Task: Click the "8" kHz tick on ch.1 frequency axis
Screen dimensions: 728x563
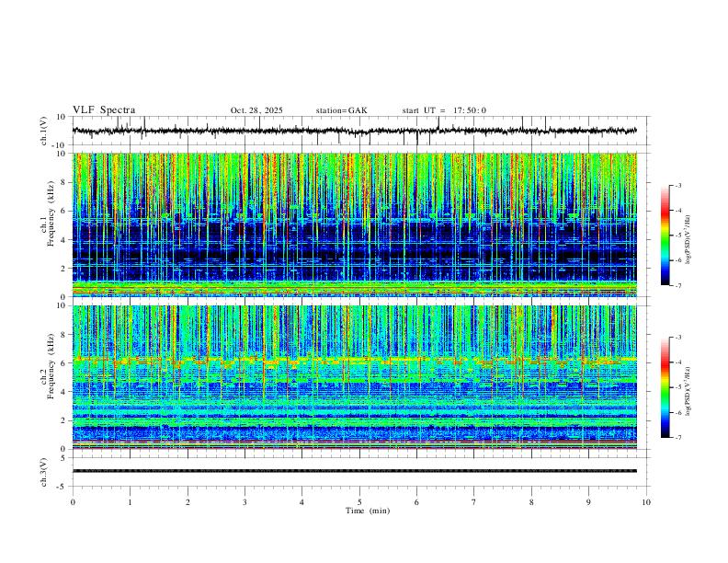Action: [64, 182]
